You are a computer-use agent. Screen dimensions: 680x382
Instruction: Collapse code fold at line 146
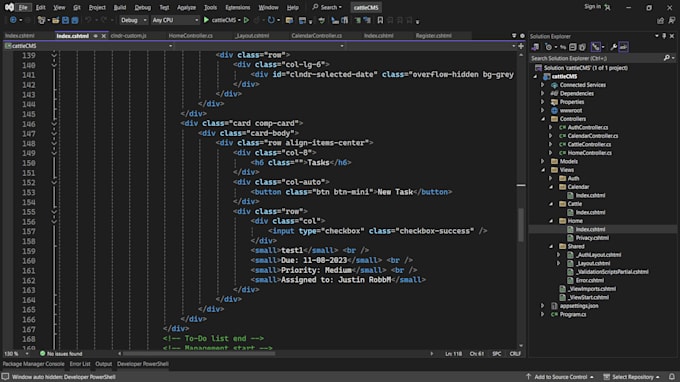54,124
